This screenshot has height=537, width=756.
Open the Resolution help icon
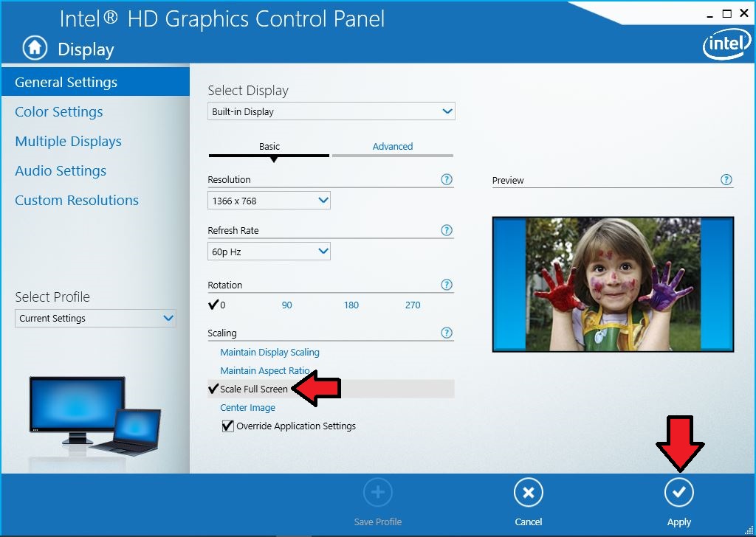click(447, 180)
